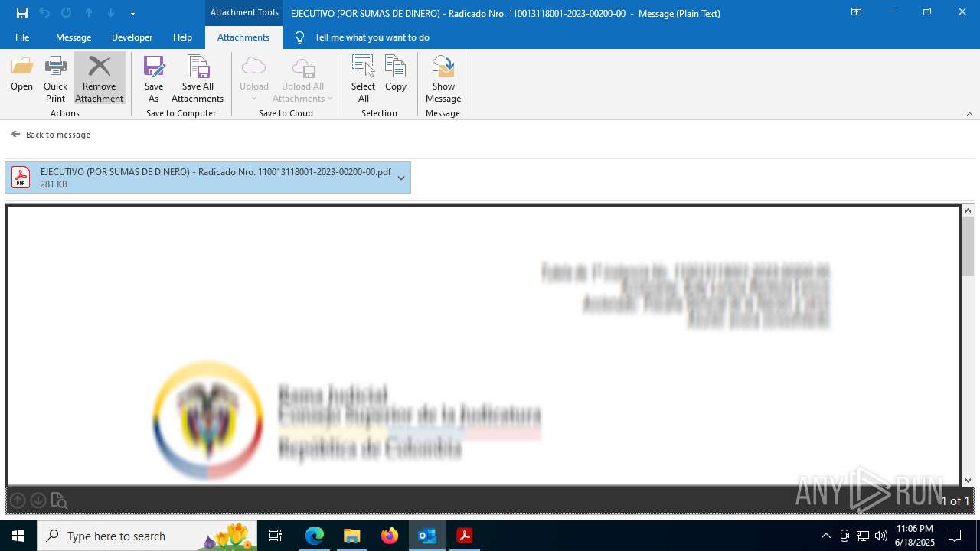This screenshot has height=551, width=980.
Task: Click preview scrollbar up arrow
Action: [x=969, y=210]
